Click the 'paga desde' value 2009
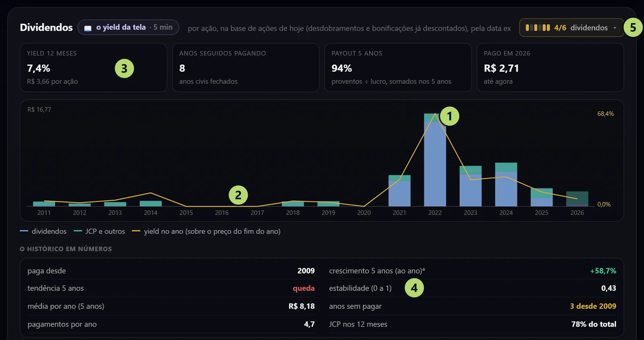The image size is (644, 340). tap(306, 271)
